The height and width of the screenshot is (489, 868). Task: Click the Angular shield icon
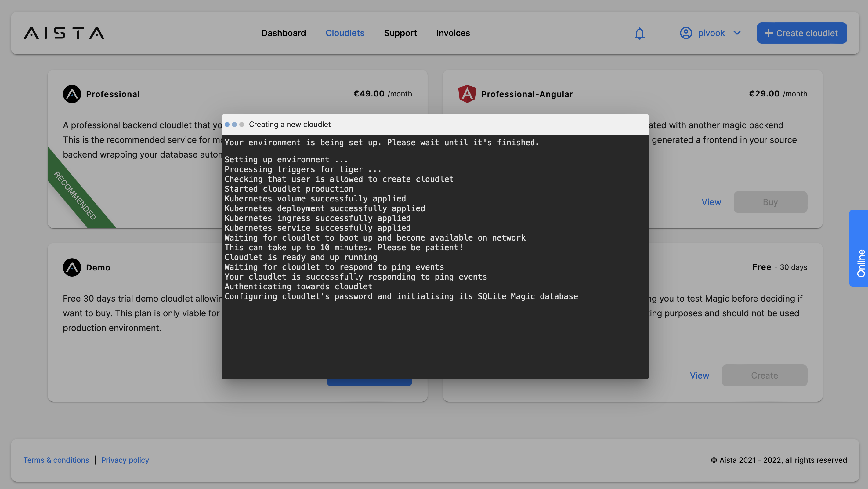pos(467,94)
